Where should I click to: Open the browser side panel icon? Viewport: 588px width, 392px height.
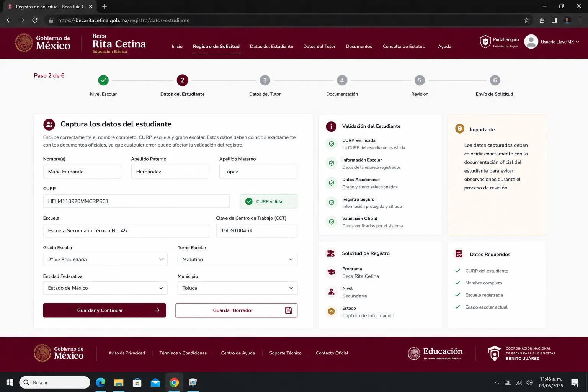click(x=554, y=20)
